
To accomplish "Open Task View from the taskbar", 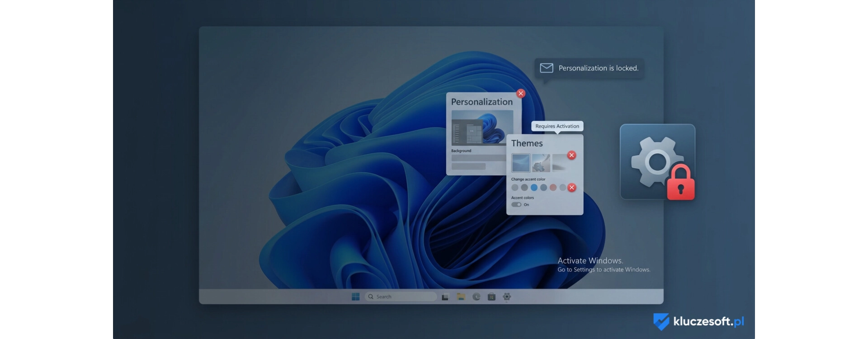I will point(445,297).
